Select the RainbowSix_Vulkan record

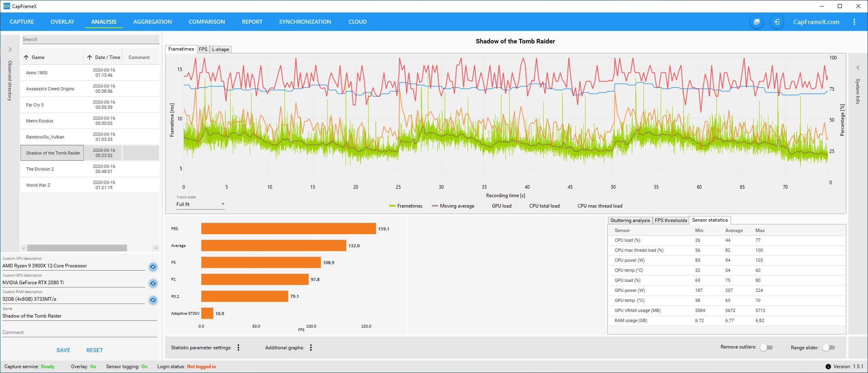[x=90, y=137]
